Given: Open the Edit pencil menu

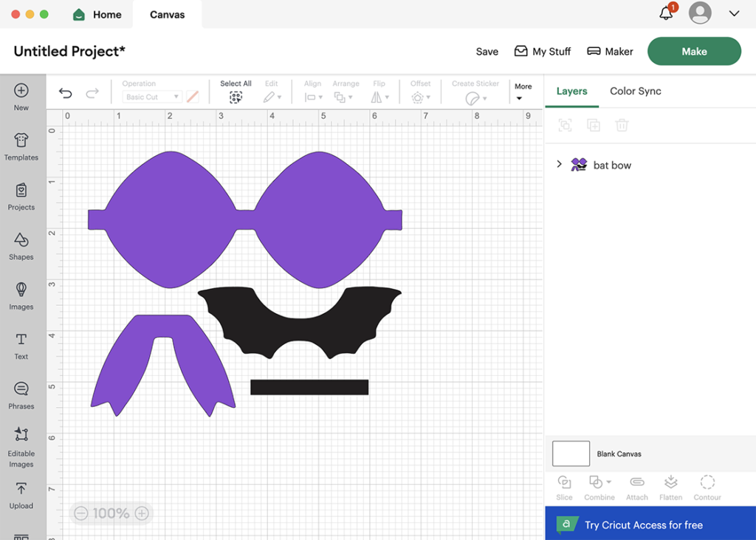Looking at the screenshot, I should click(272, 97).
